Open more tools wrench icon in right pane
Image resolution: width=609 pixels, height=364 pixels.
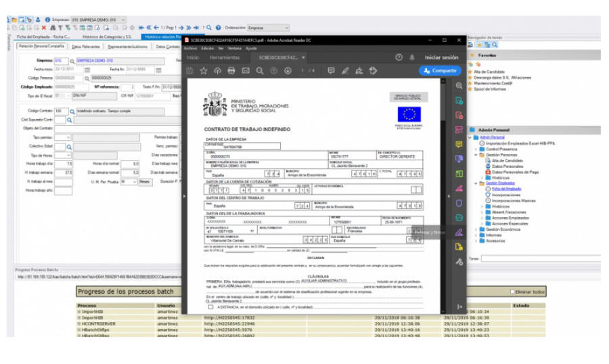[459, 262]
